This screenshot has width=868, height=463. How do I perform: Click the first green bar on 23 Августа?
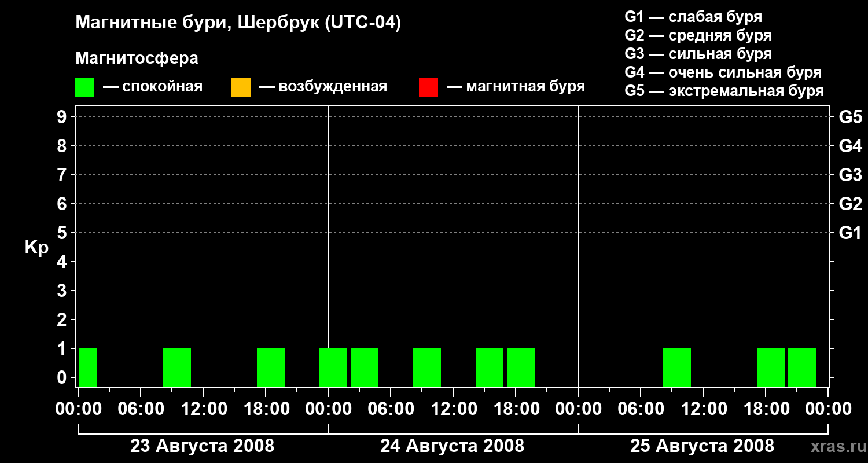pos(87,367)
